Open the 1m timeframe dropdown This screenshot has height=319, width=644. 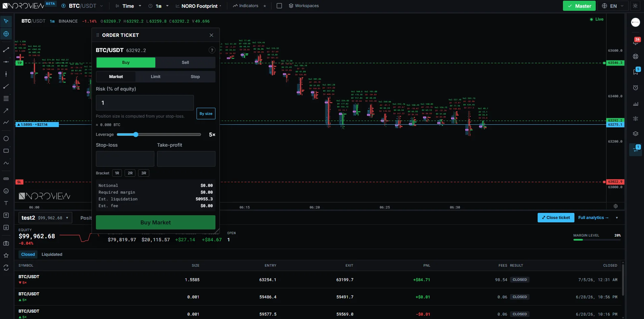tap(158, 6)
